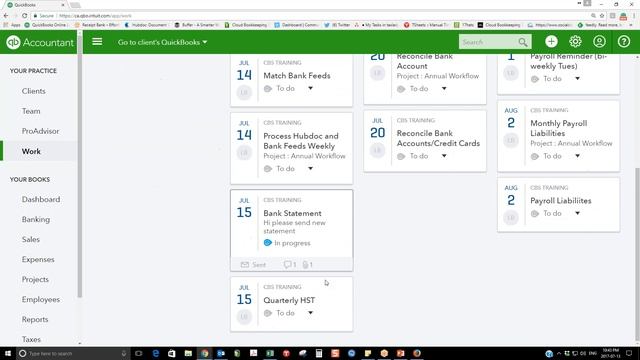Open Payroll Liabiliites status dropdown
640x360 pixels.
(x=577, y=213)
